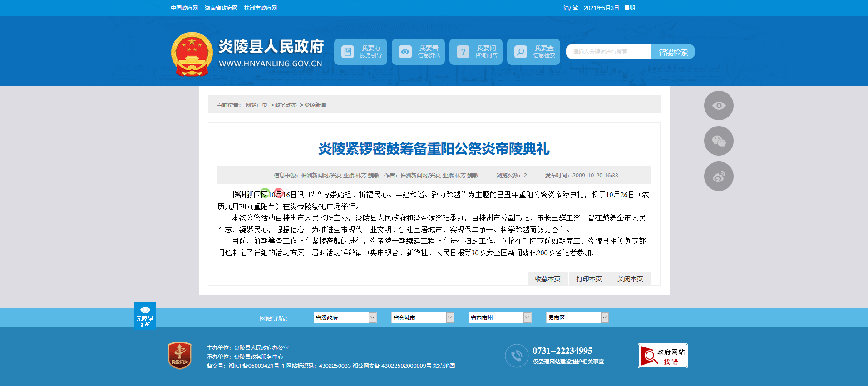Go to 网站首页 in breadcrumb
This screenshot has width=868, height=386.
click(256, 105)
